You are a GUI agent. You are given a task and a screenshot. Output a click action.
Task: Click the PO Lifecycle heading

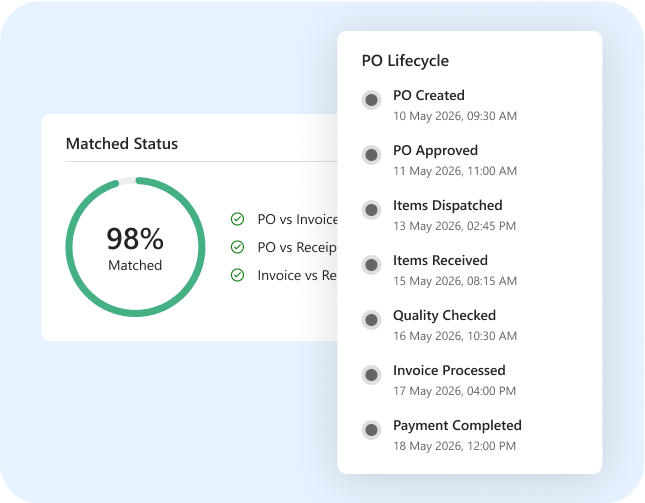(405, 61)
